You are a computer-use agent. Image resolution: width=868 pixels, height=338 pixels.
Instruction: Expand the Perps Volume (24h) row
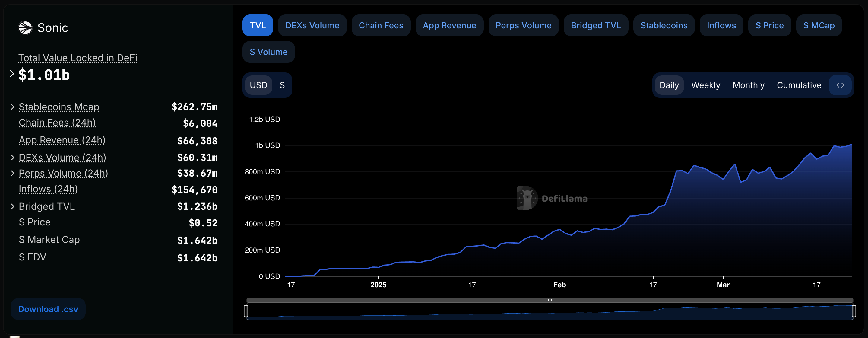pyautogui.click(x=12, y=174)
